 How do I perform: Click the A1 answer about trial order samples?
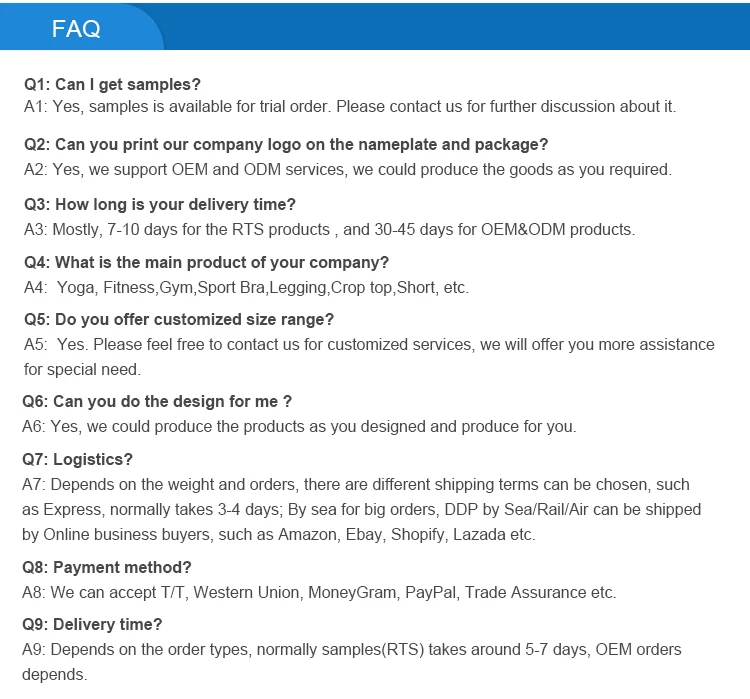pos(349,106)
